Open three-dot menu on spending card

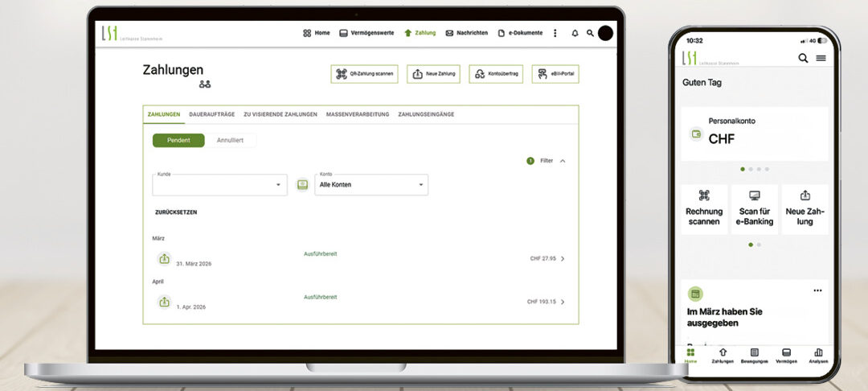[817, 290]
